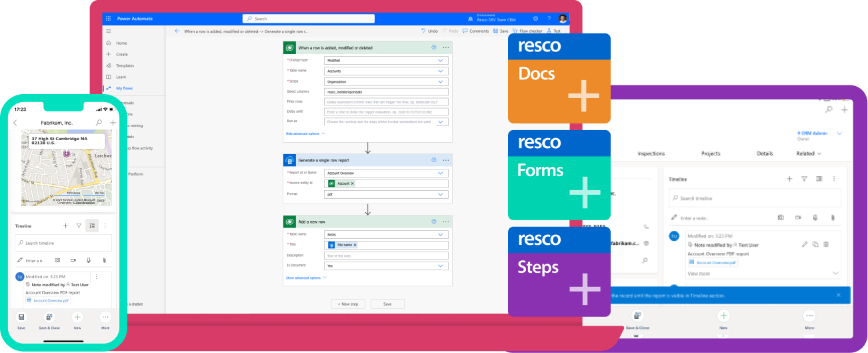Image resolution: width=868 pixels, height=353 pixels.
Task: Tap the search icon in phone header
Action: click(99, 123)
